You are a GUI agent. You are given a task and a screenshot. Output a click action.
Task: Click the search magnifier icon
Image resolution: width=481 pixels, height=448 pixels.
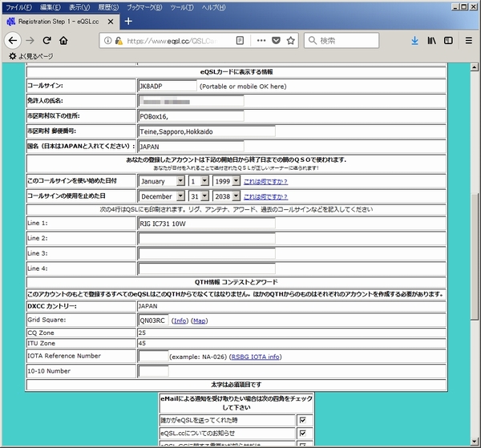tap(313, 41)
